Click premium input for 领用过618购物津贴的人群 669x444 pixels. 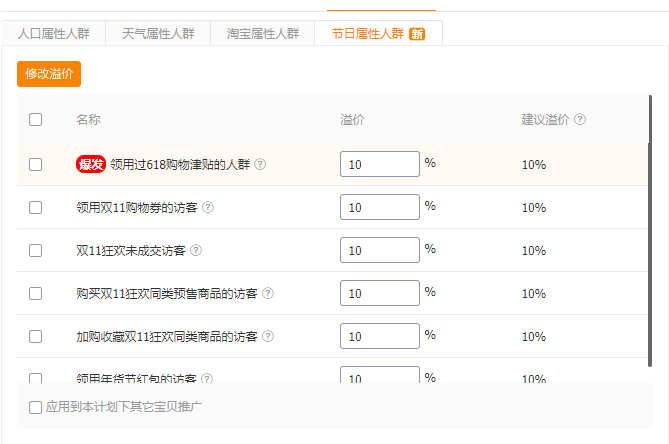coord(379,164)
